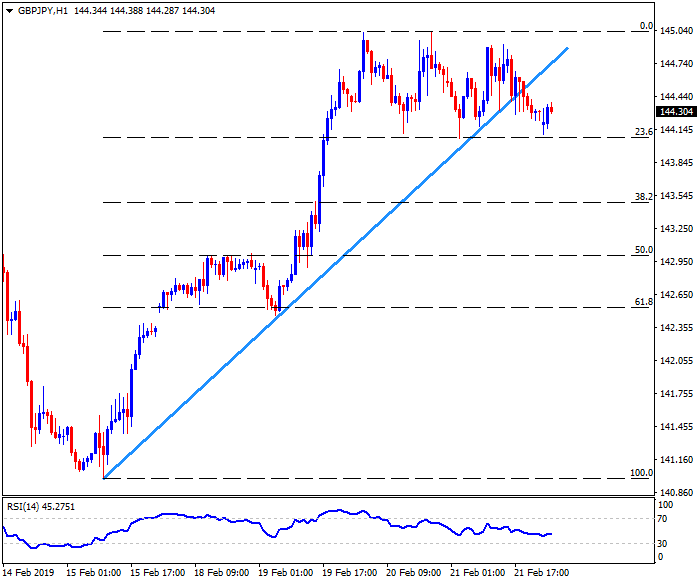Screen dimensions: 700x584
Task: Select the 50.0 Fibonacci retracement label
Action: pyautogui.click(x=643, y=250)
